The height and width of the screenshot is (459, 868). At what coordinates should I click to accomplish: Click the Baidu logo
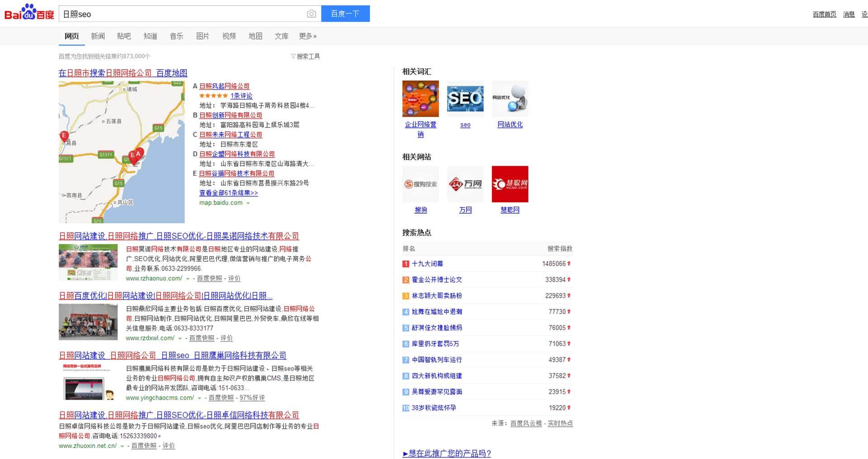click(29, 13)
